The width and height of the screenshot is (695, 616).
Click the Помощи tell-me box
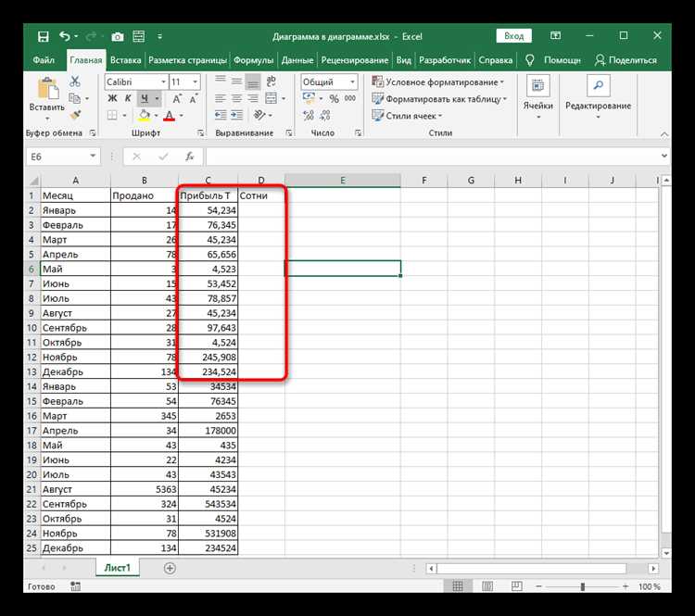click(x=553, y=60)
